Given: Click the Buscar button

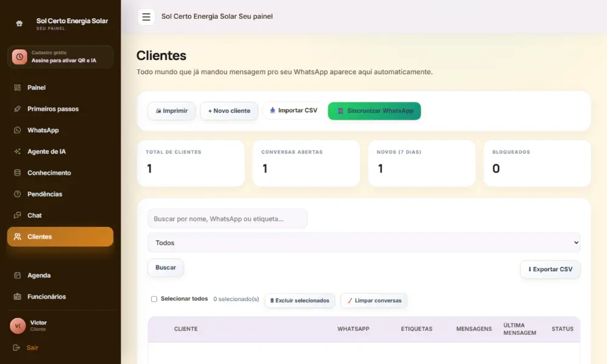Looking at the screenshot, I should tap(166, 268).
